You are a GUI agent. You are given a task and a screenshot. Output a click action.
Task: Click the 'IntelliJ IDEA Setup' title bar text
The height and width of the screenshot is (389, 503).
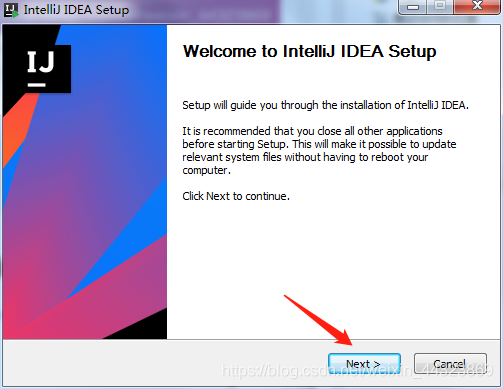[x=76, y=10]
